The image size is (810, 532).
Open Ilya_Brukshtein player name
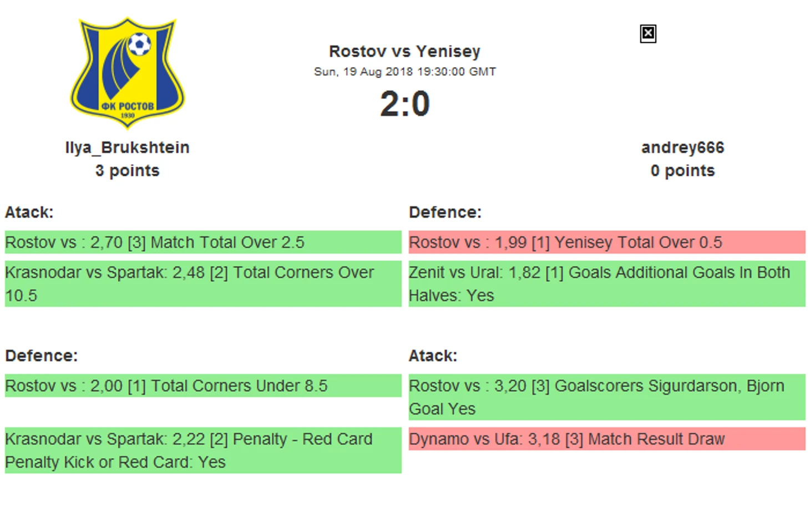(x=127, y=148)
